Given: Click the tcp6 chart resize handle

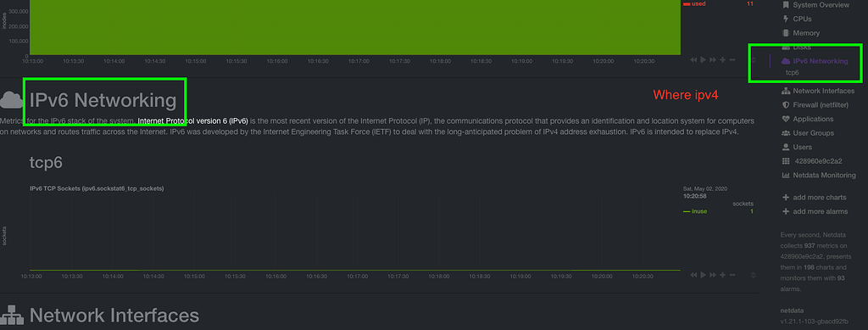Looking at the screenshot, I should [x=753, y=275].
